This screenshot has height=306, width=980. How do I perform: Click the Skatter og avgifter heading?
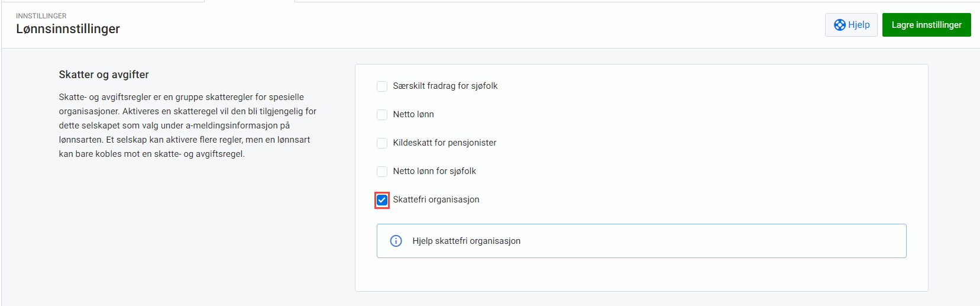pyautogui.click(x=104, y=75)
